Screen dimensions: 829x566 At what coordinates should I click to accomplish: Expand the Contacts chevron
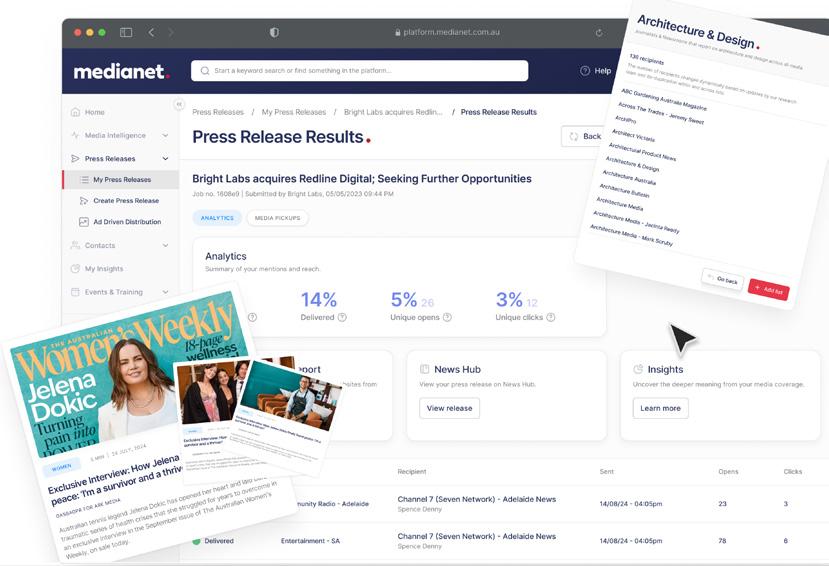(165, 245)
